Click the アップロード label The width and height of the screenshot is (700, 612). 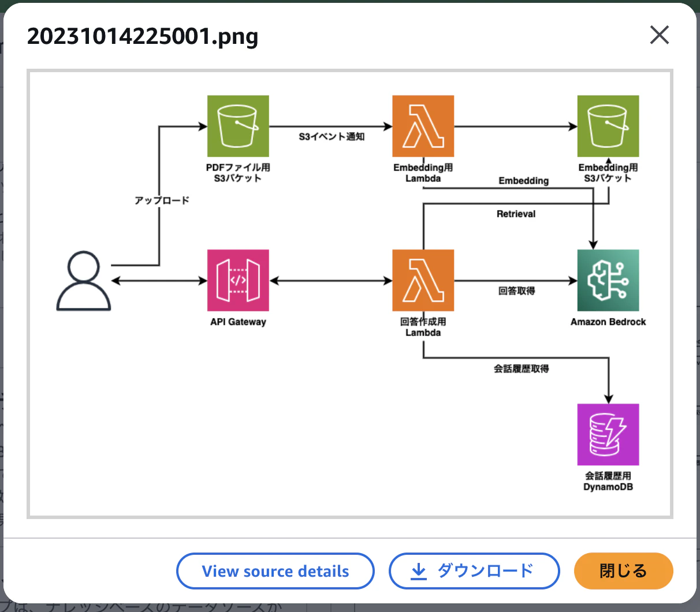[162, 200]
